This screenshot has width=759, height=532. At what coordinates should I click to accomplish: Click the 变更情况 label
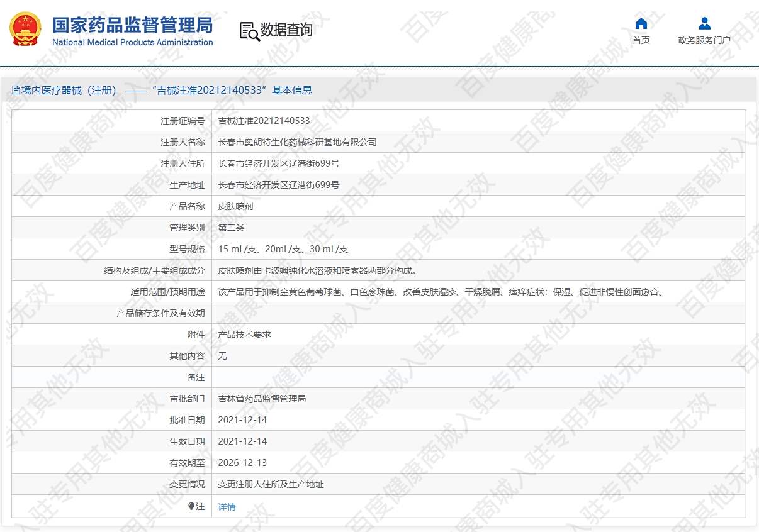187,484
